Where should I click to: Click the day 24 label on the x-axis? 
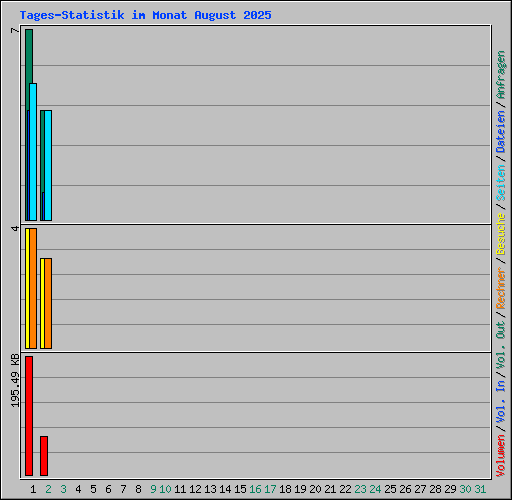click(375, 489)
